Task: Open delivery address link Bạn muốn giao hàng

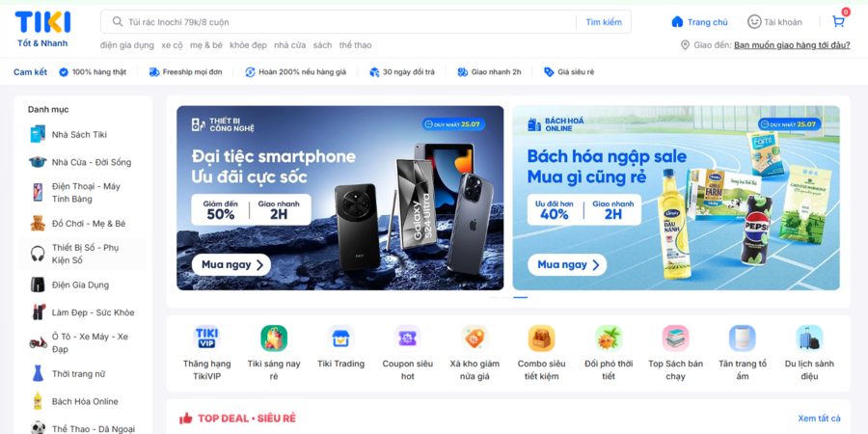Action: click(792, 45)
